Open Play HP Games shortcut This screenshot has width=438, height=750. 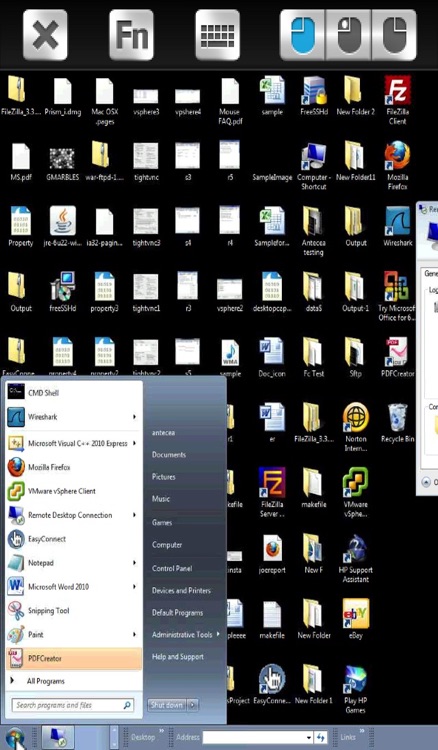click(356, 689)
